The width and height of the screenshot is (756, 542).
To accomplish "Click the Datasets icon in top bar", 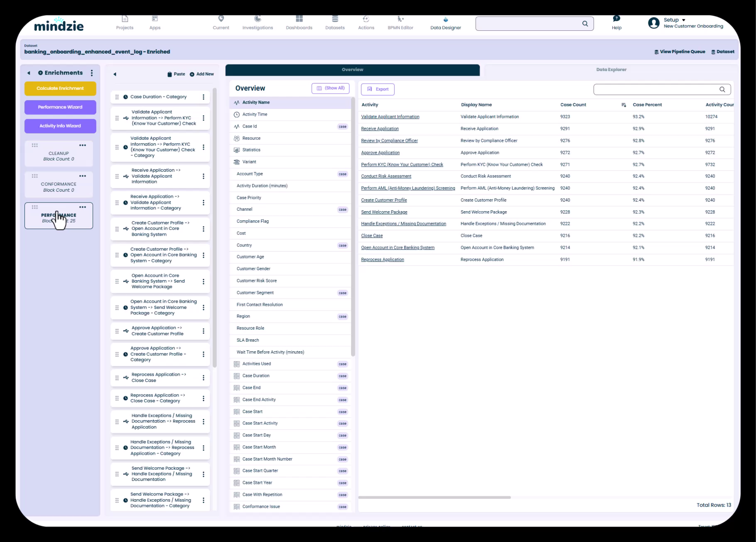I will click(335, 19).
